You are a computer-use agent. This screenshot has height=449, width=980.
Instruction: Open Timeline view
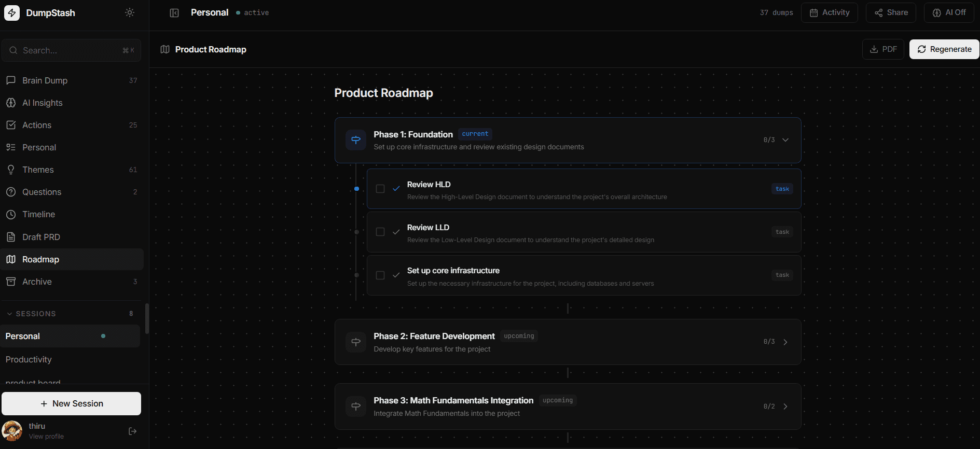[72, 214]
